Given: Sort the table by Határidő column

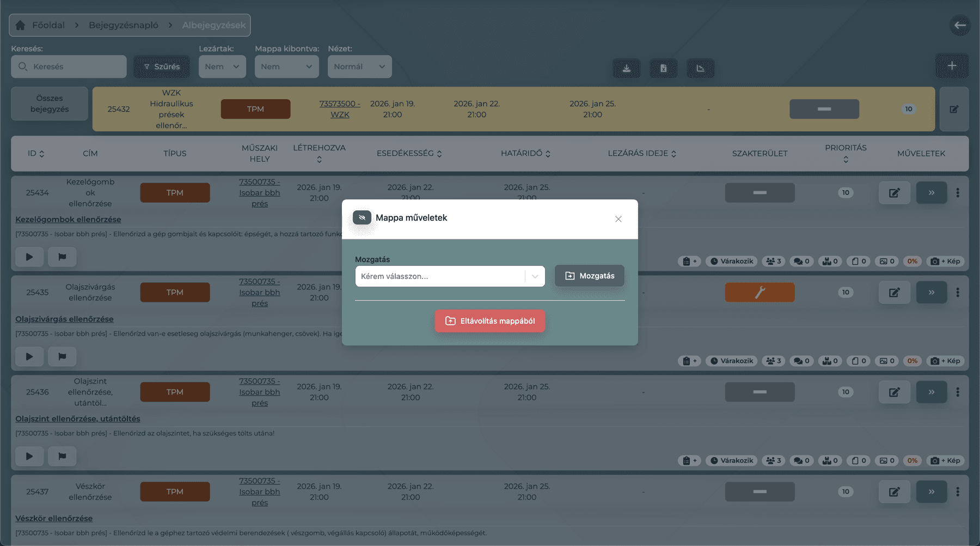Looking at the screenshot, I should 525,154.
